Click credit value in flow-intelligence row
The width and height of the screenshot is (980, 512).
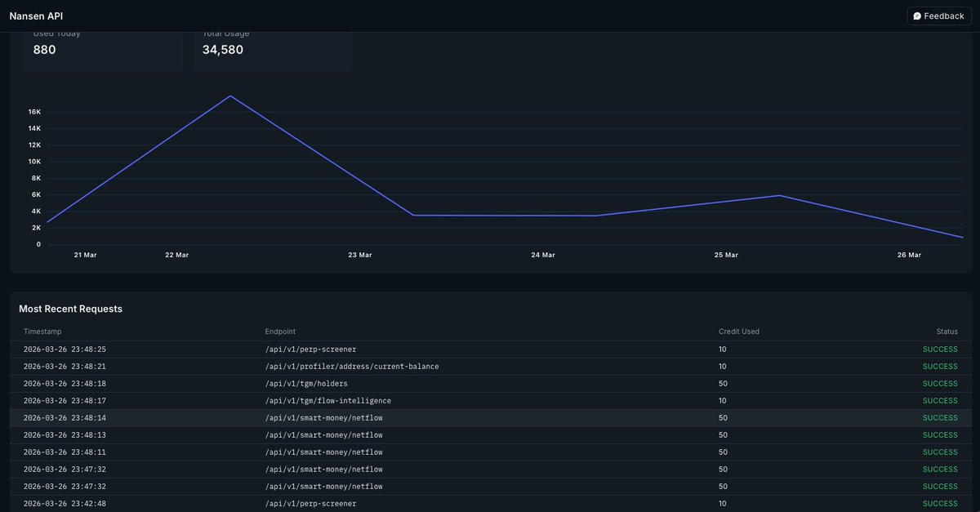723,401
